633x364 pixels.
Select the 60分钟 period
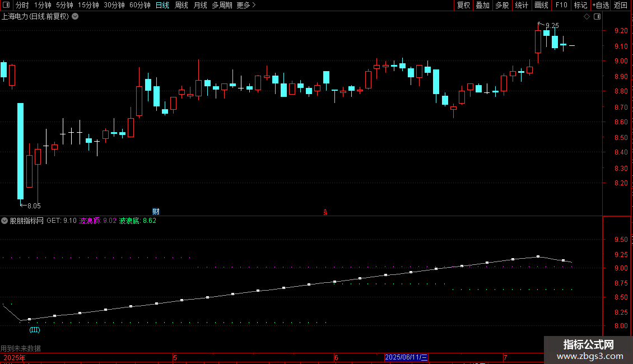coord(140,5)
